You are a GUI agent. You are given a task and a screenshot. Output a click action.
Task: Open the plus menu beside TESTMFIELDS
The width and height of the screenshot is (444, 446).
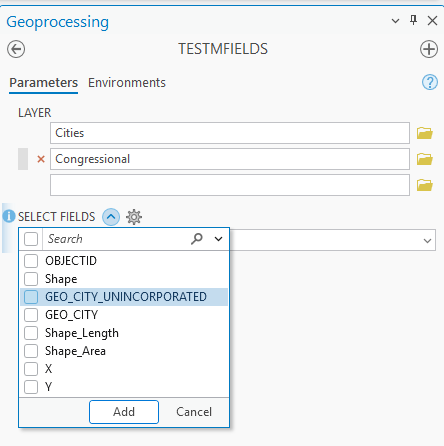429,49
